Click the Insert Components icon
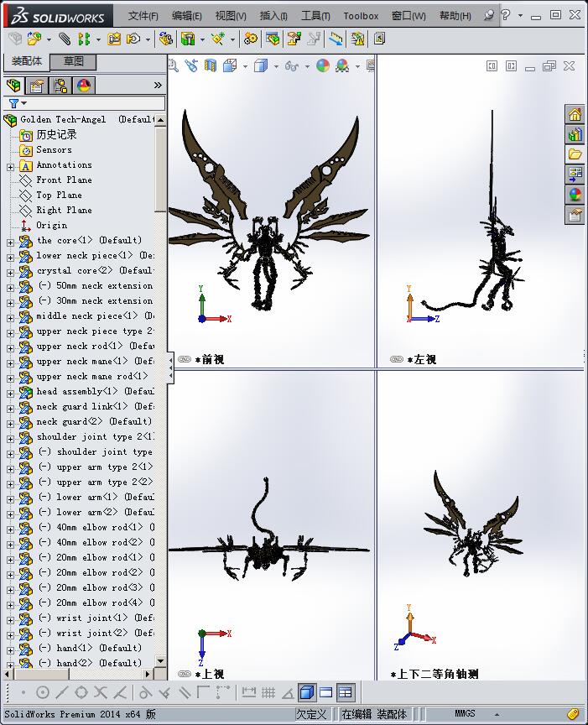Viewport: 588px width, 725px height. [34, 39]
